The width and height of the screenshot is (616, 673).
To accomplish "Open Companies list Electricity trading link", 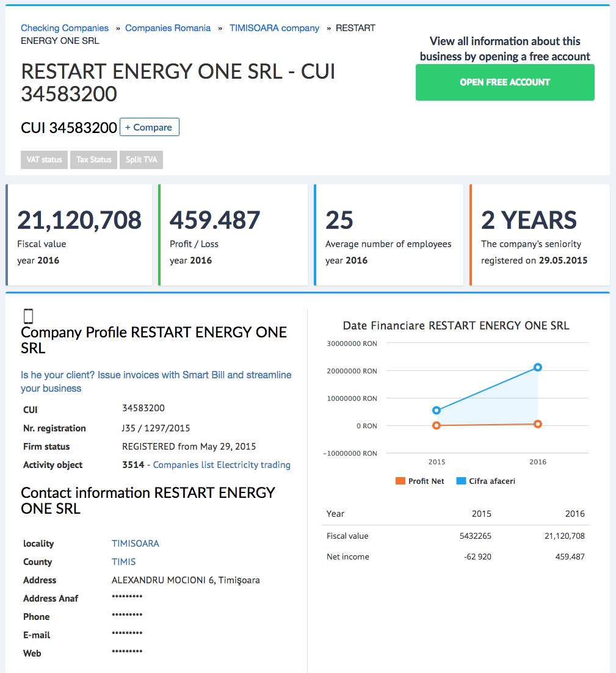I will (x=222, y=465).
